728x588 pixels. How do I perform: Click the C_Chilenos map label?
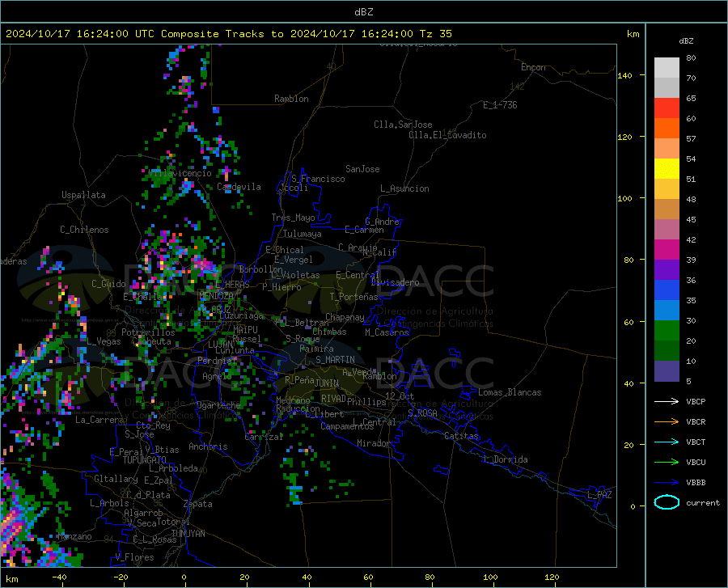84,230
